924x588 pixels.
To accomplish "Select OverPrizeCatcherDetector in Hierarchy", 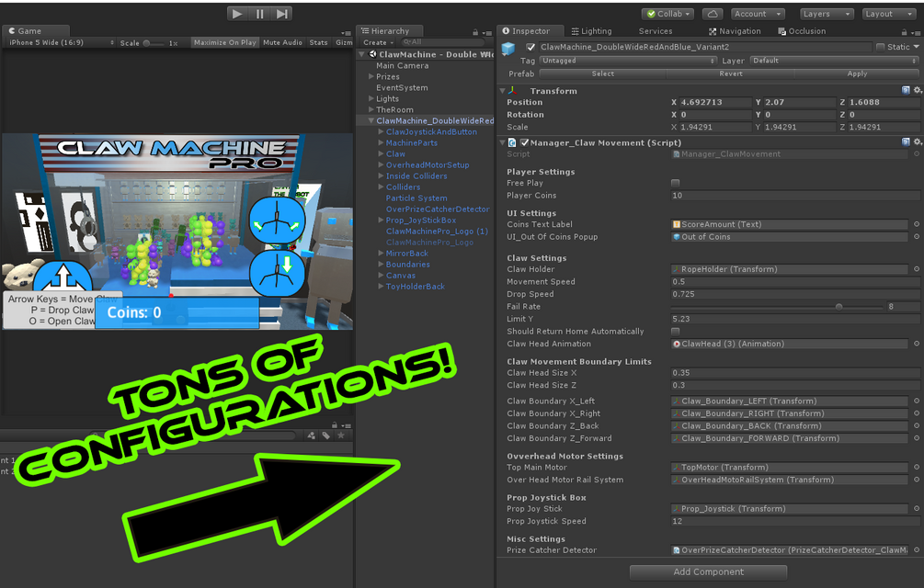I will [x=438, y=209].
